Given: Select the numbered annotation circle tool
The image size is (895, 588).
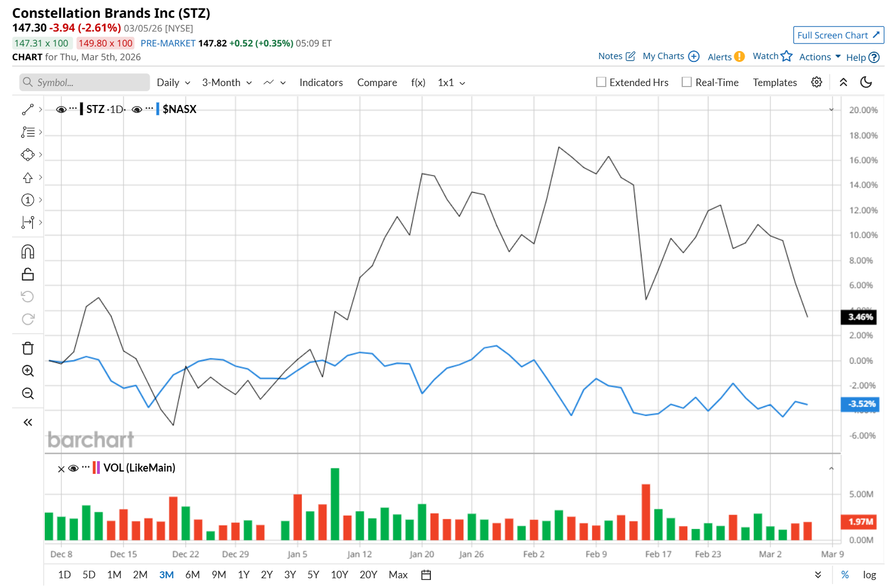Looking at the screenshot, I should click(x=28, y=200).
